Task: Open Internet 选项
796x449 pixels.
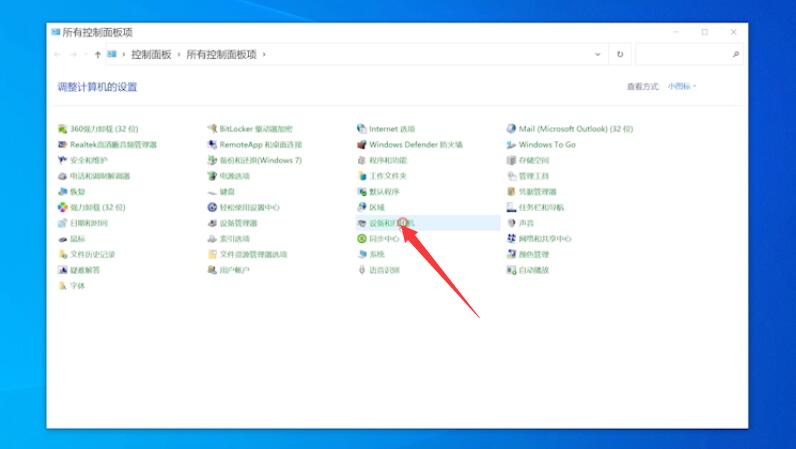Action: pos(386,129)
